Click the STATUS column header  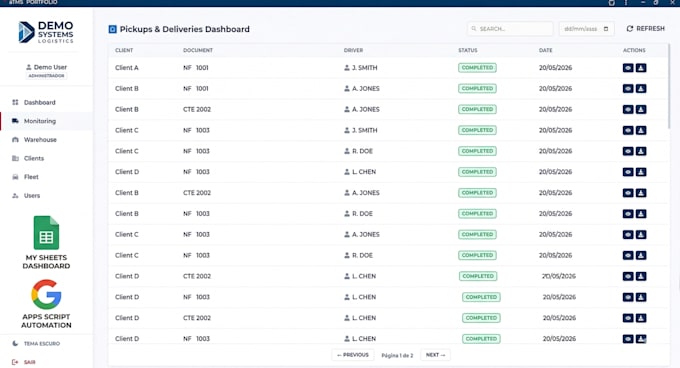point(468,50)
